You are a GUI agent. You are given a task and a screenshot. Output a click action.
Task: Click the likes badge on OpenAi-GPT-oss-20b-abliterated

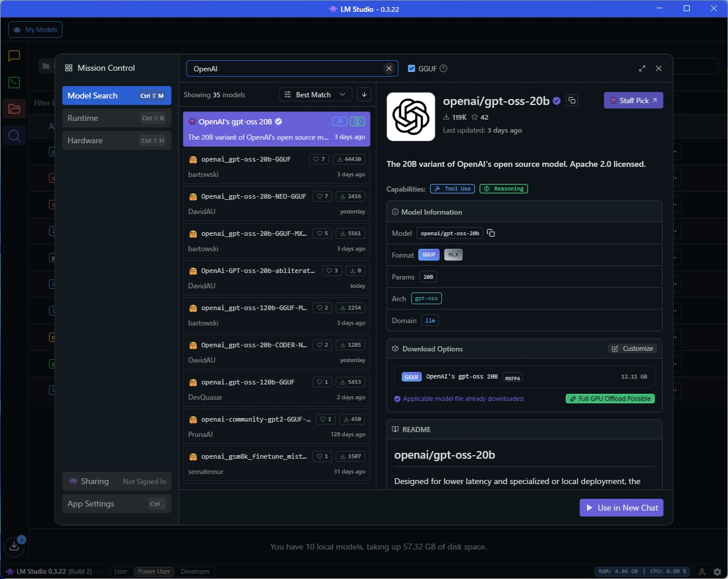coord(332,271)
